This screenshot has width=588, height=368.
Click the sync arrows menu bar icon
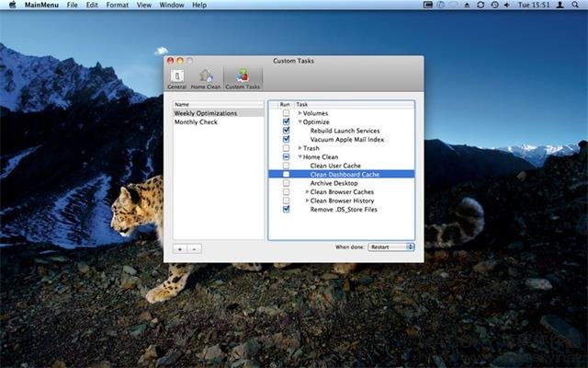(481, 5)
